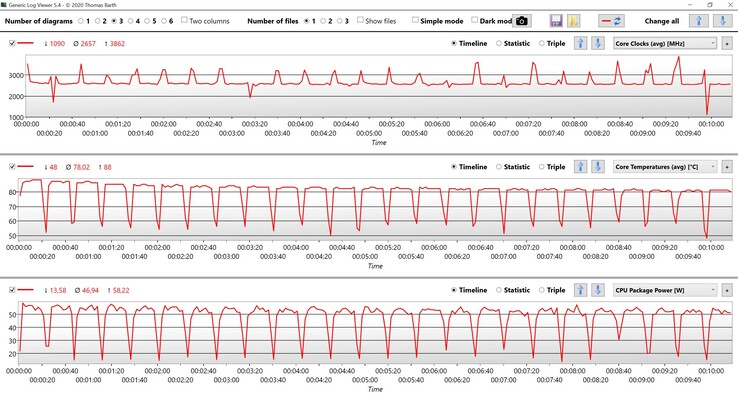Image resolution: width=738 pixels, height=400 pixels.
Task: Click the plus button beside CPU Package Power
Action: pyautogui.click(x=727, y=290)
